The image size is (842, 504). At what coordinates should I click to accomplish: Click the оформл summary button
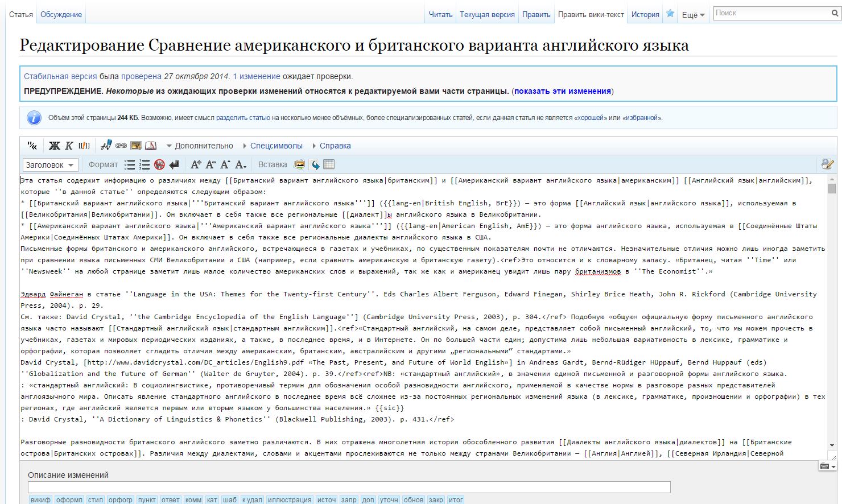pos(69,499)
